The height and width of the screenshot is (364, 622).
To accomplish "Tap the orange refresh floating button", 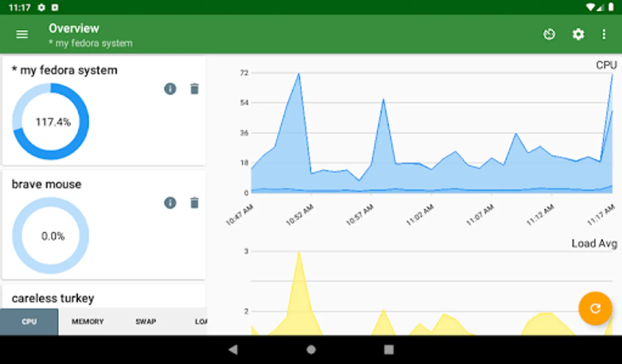I will click(595, 309).
